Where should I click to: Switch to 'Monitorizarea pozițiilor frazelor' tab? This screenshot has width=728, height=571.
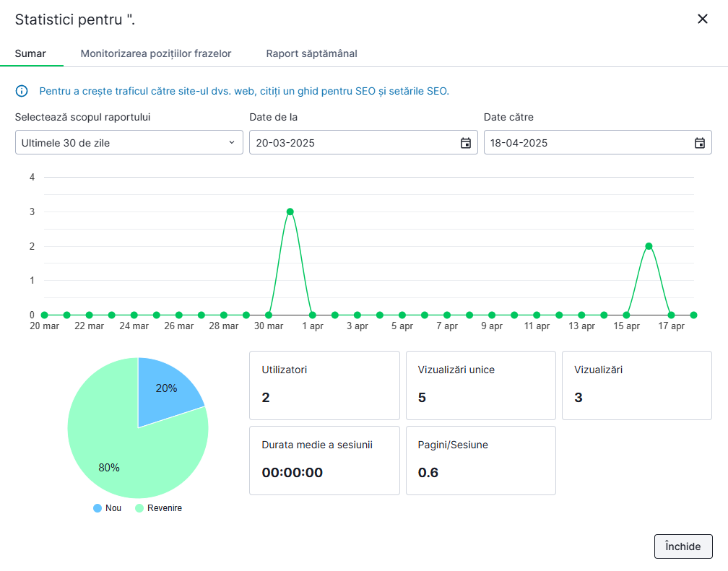156,53
